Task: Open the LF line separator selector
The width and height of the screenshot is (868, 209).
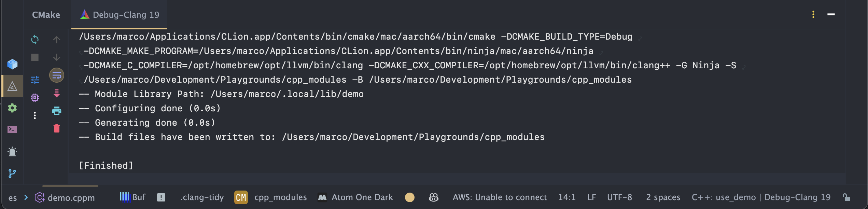Action: 591,197
